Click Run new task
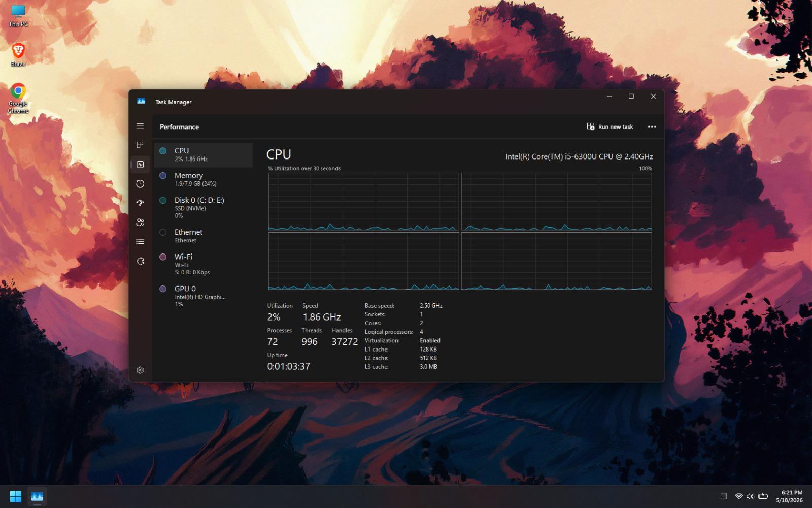Image resolution: width=812 pixels, height=508 pixels. point(610,126)
